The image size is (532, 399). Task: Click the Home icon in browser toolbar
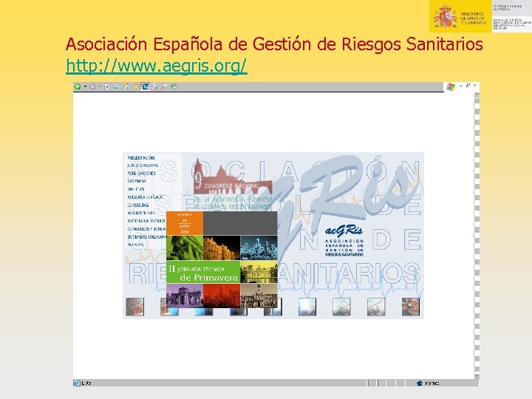(x=126, y=87)
